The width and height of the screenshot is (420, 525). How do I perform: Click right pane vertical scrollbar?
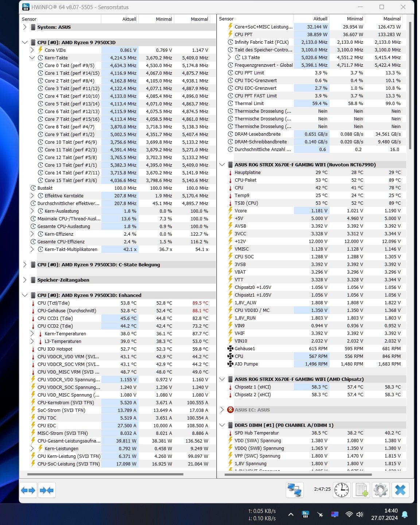coord(410,86)
